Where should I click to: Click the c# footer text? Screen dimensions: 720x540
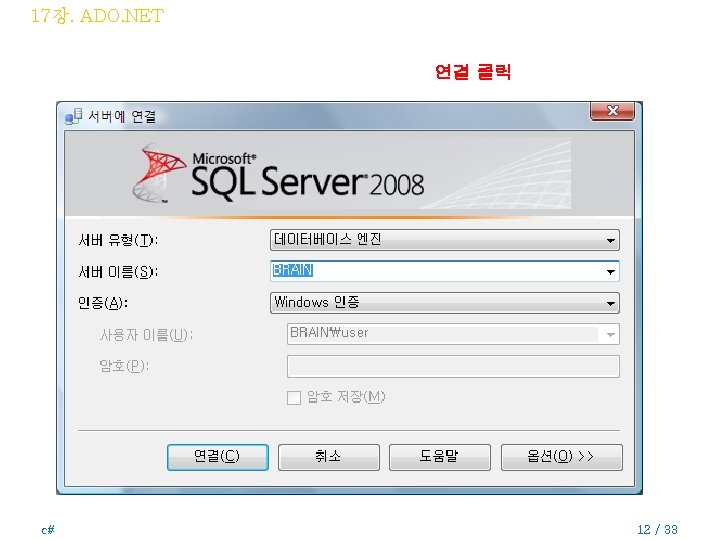pos(48,530)
